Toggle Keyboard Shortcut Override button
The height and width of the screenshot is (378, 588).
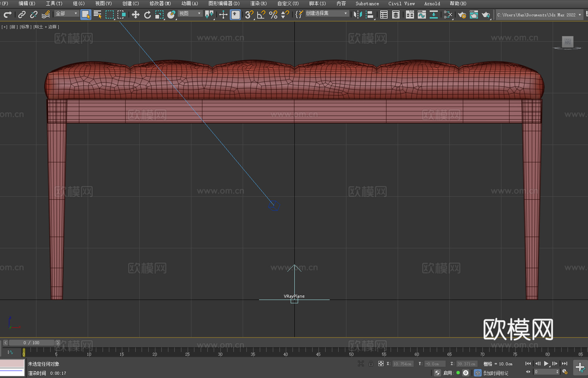point(235,14)
